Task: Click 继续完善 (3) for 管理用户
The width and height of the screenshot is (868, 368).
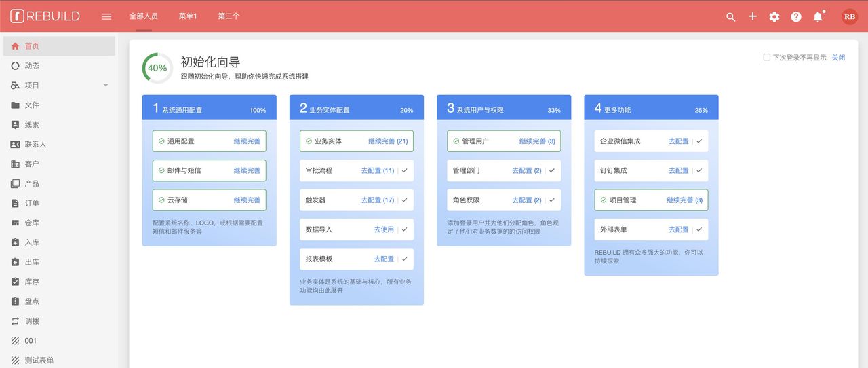Action: click(537, 141)
